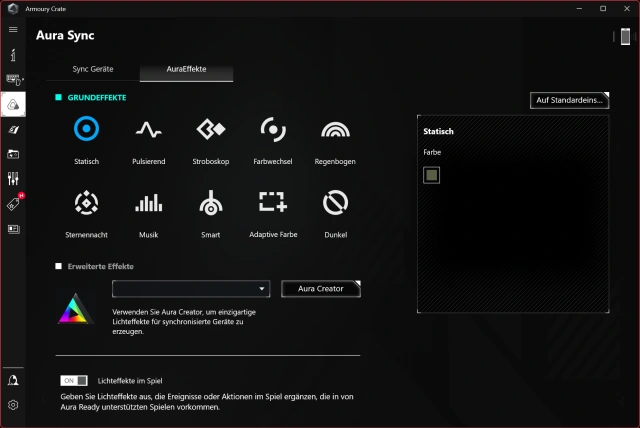Viewport: 640px width, 428px height.
Task: Click the device phone icon top right
Action: click(x=625, y=36)
